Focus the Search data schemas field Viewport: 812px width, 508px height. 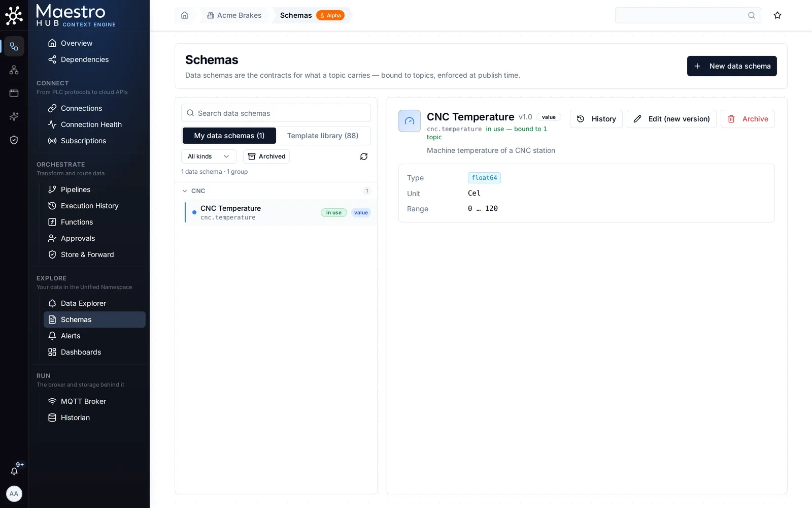(x=276, y=113)
